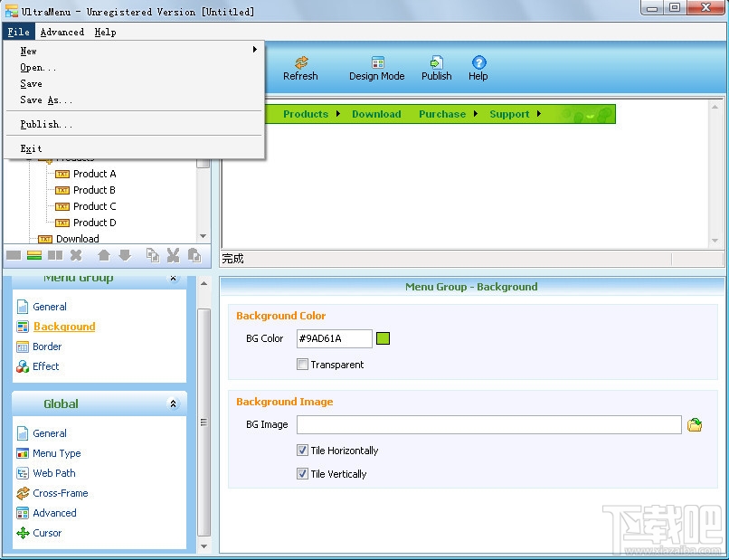729x560 pixels.
Task: Disable the Tile Vertically checkbox
Action: click(302, 473)
